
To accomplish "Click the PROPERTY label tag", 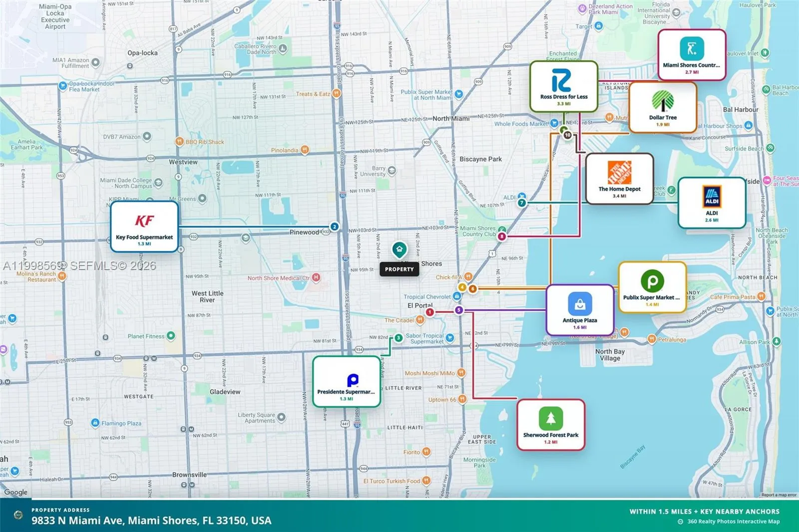I will pos(399,269).
